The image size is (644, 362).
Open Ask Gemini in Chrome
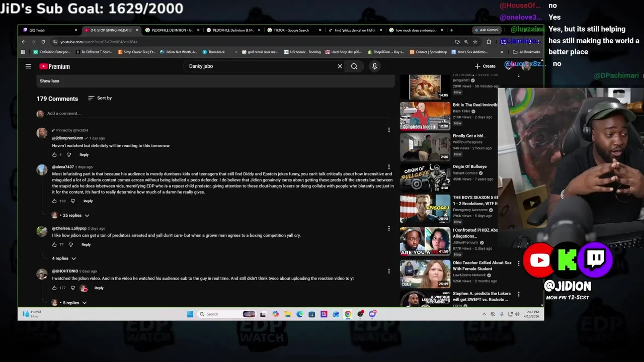point(487,30)
